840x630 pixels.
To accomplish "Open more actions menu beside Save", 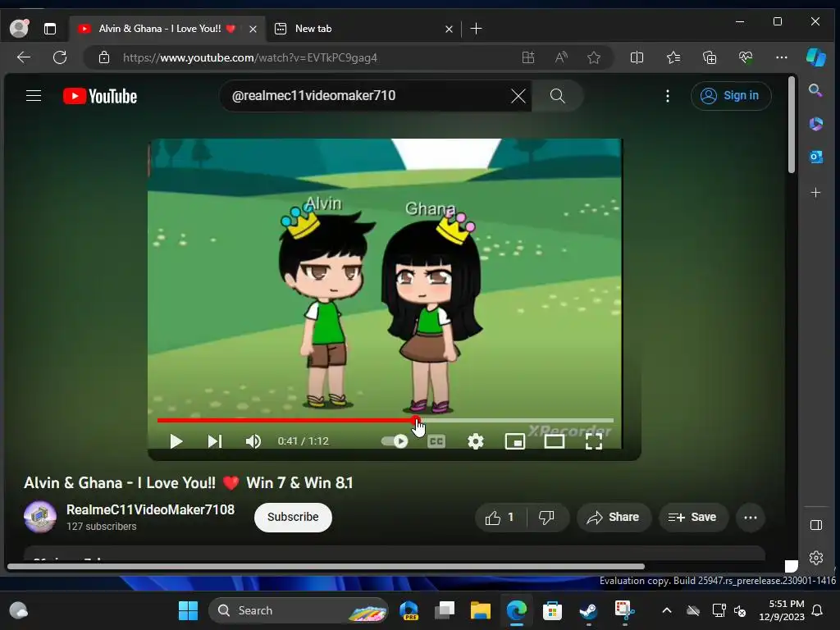I will pyautogui.click(x=751, y=518).
